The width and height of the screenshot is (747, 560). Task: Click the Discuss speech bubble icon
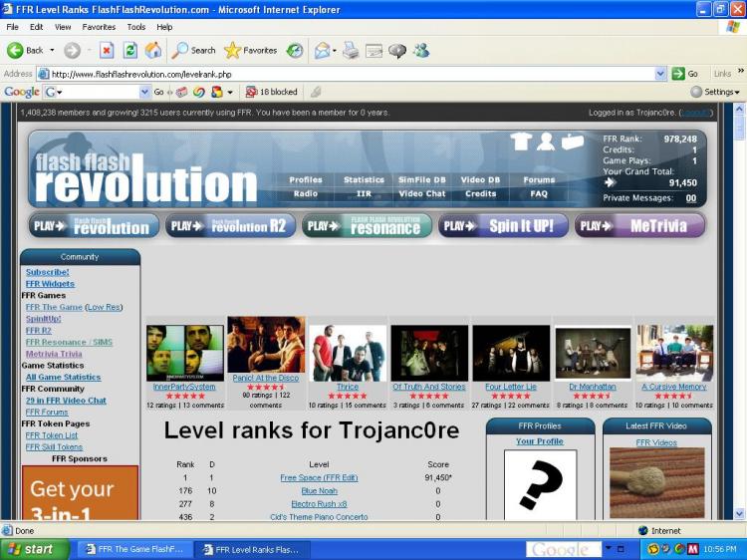pyautogui.click(x=397, y=50)
